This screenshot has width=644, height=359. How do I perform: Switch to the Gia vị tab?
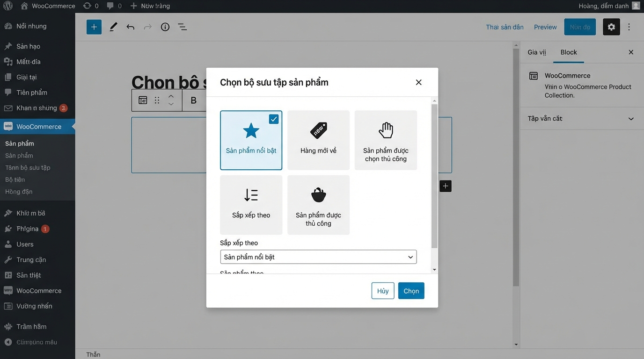[x=536, y=52]
